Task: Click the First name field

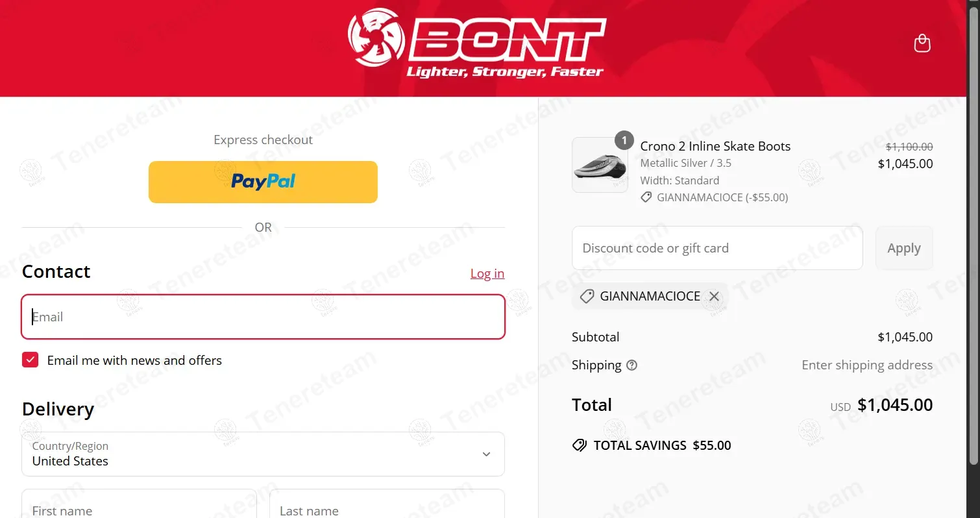Action: click(139, 506)
